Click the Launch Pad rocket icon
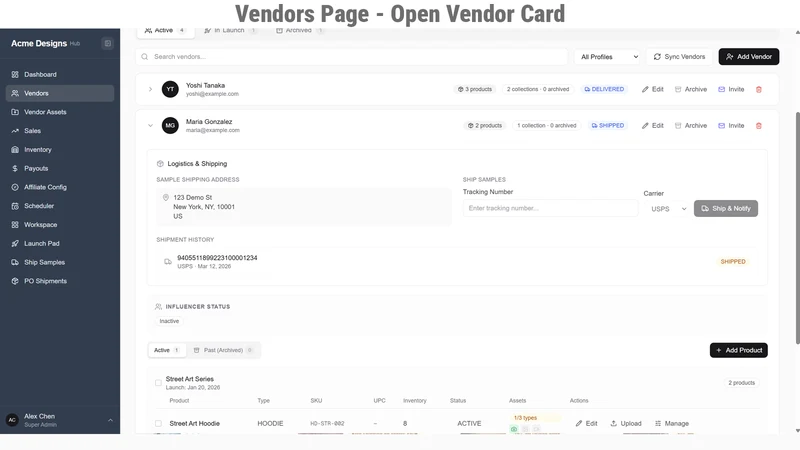Viewport: 800px width, 450px height. tap(15, 243)
